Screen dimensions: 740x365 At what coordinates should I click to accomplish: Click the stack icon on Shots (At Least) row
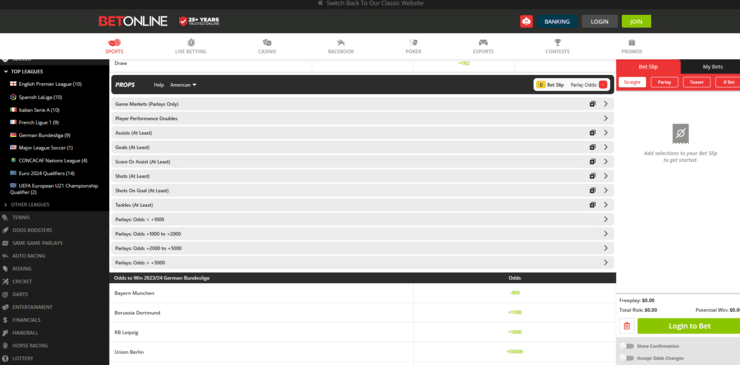[592, 176]
